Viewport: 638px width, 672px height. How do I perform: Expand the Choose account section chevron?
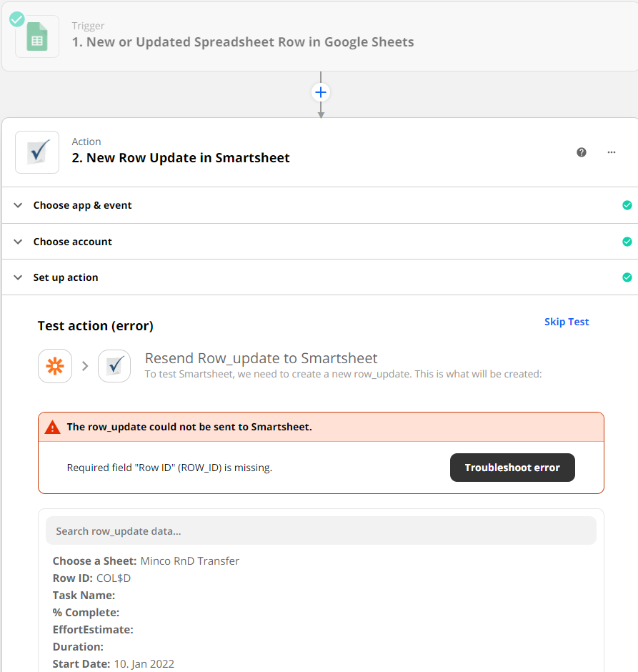pyautogui.click(x=18, y=242)
